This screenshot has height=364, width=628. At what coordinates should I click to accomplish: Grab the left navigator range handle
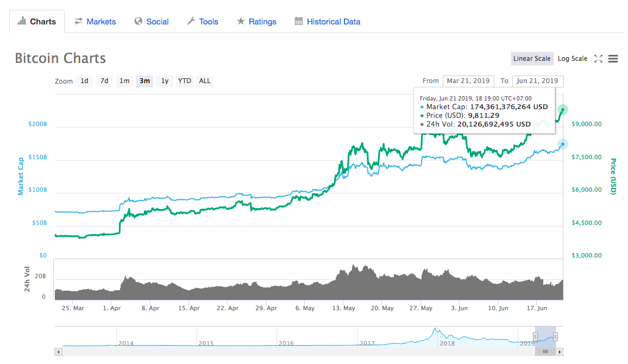click(x=535, y=337)
